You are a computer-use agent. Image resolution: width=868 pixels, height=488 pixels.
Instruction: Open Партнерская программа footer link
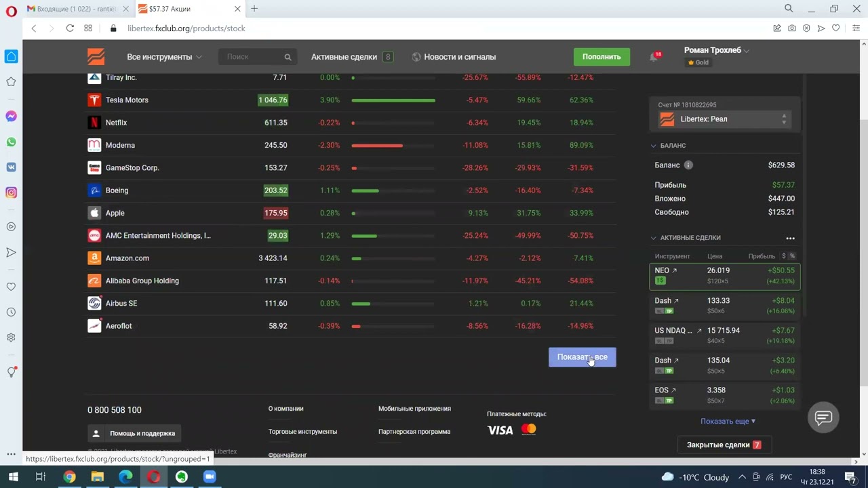pyautogui.click(x=414, y=432)
